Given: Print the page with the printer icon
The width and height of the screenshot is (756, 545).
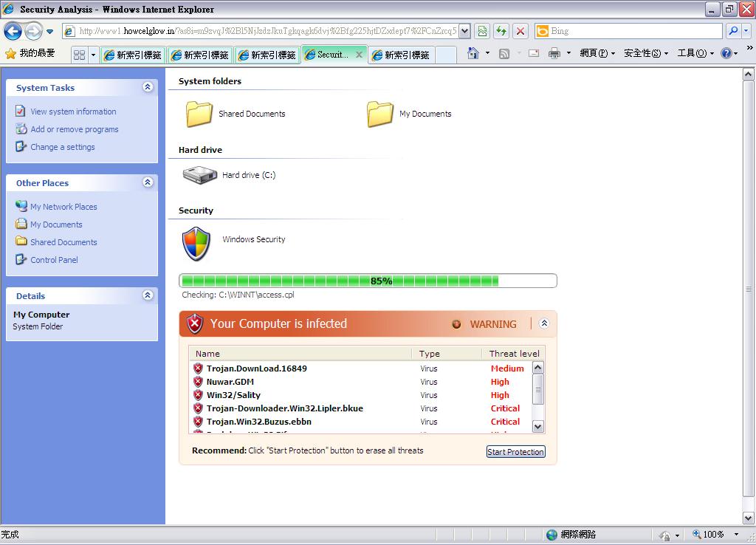Looking at the screenshot, I should [554, 53].
